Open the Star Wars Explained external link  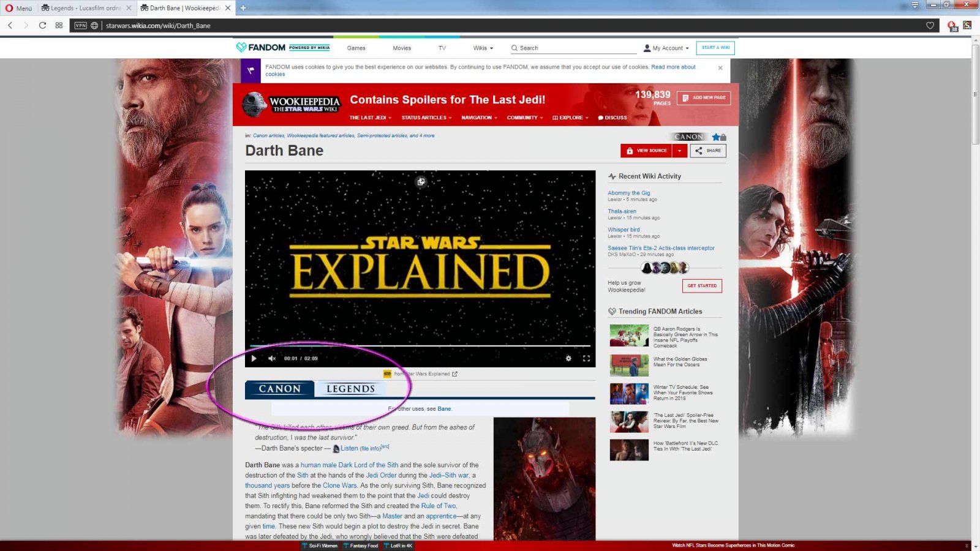click(426, 374)
